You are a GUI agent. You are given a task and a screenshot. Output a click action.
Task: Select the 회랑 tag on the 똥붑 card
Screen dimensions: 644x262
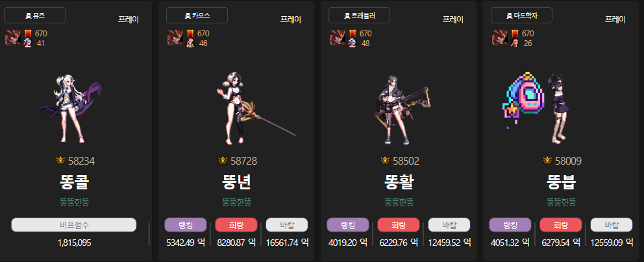(x=561, y=224)
